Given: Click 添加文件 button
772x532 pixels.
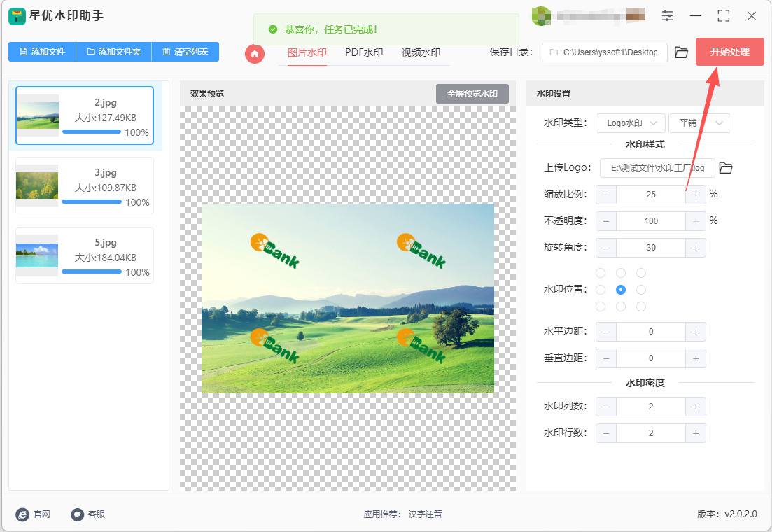Looking at the screenshot, I should (x=42, y=52).
